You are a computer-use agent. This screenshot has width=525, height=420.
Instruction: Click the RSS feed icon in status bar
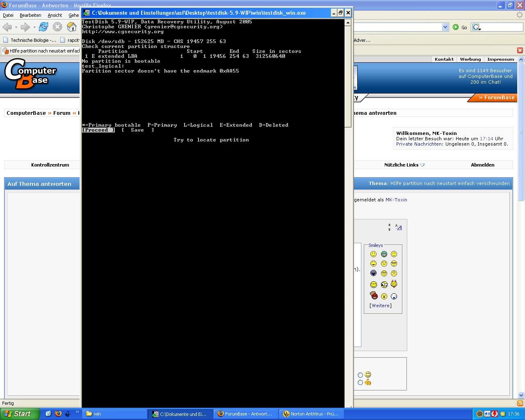(520, 404)
